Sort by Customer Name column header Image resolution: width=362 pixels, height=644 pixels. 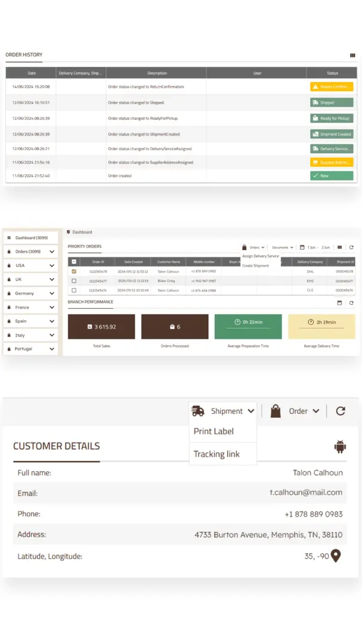[x=168, y=262]
